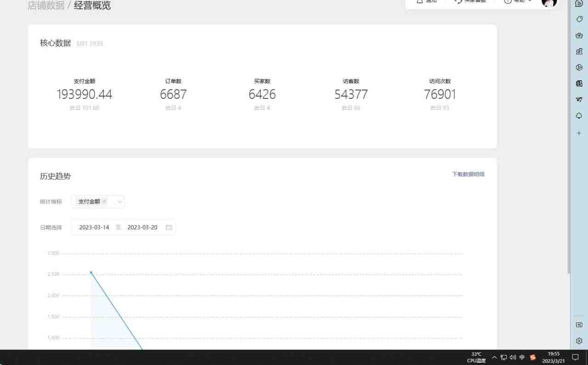Toggle the Chinese input method indicator

[522, 357]
